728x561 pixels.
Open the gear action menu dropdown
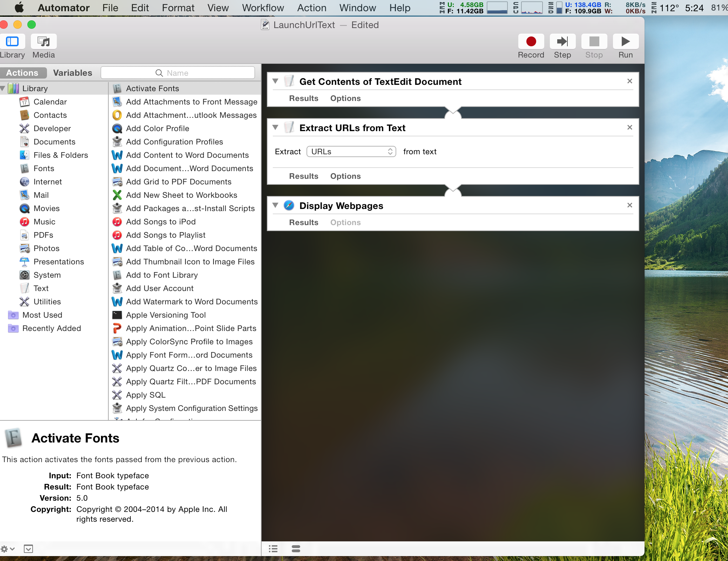pos(7,549)
